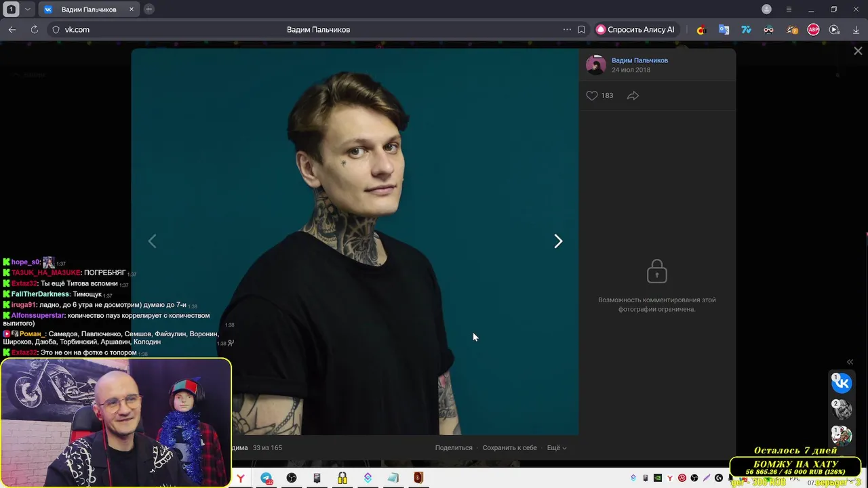Click chat username iruga91
The height and width of the screenshot is (488, 868).
pos(23,305)
